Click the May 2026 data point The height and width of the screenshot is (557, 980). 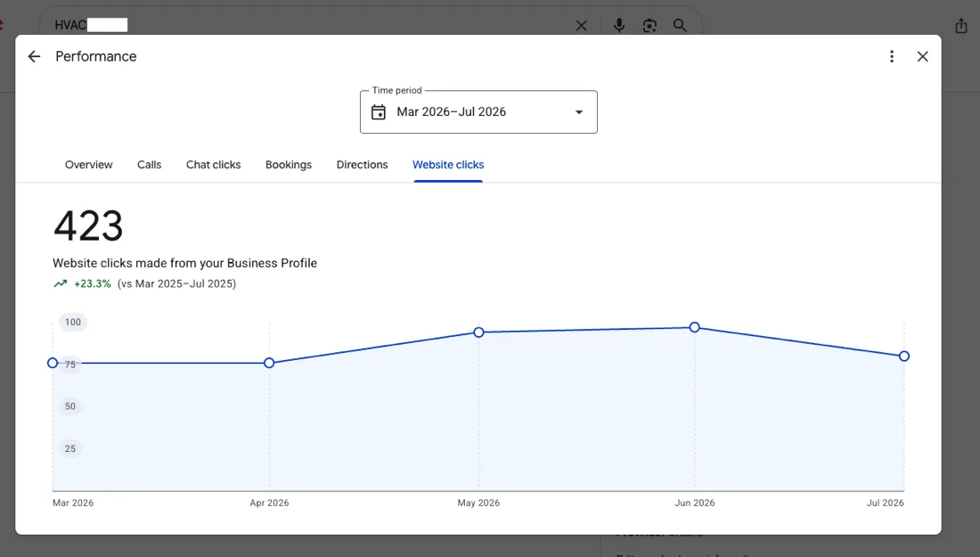pos(478,332)
